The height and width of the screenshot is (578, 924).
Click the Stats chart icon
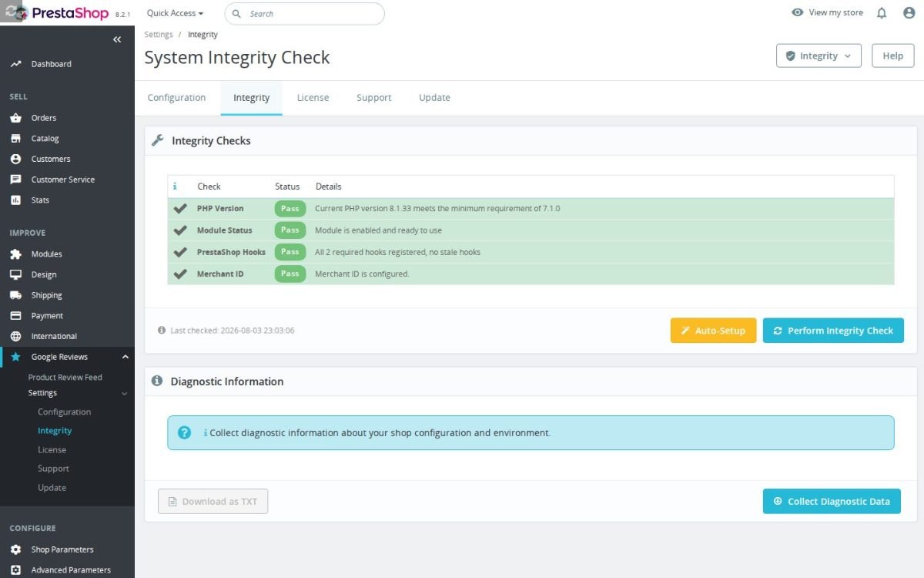point(15,200)
